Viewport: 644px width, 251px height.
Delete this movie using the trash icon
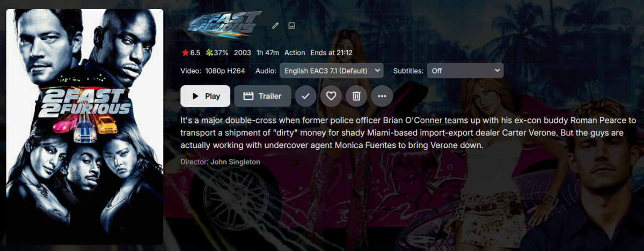pyautogui.click(x=356, y=96)
